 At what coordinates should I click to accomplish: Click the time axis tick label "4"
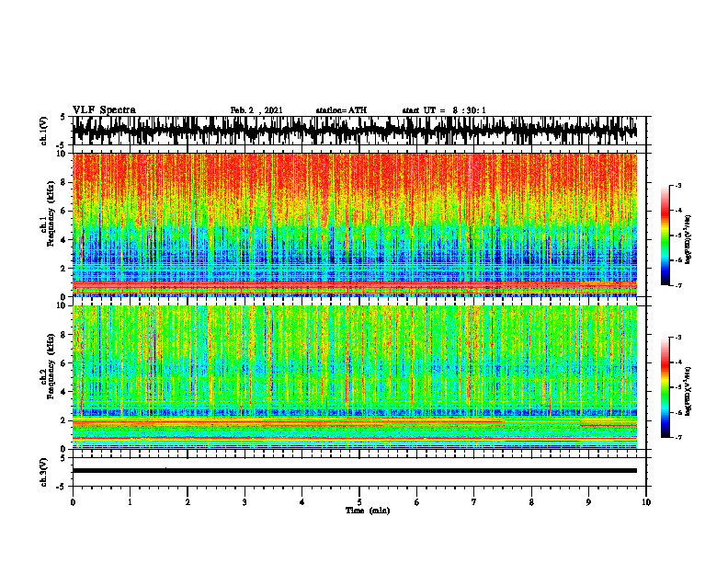302,502
